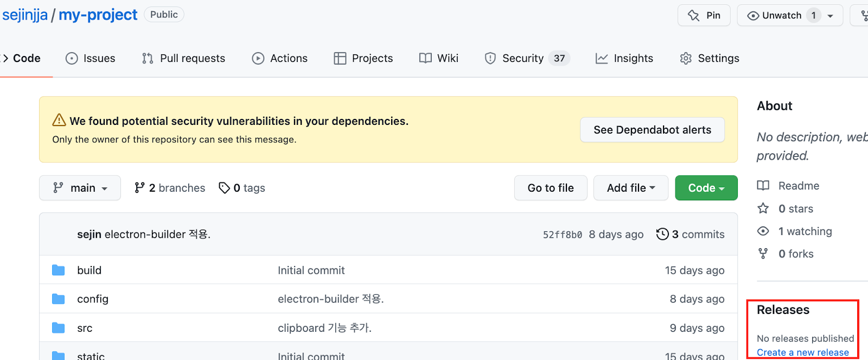
Task: Click the Actions play icon
Action: coord(258,58)
